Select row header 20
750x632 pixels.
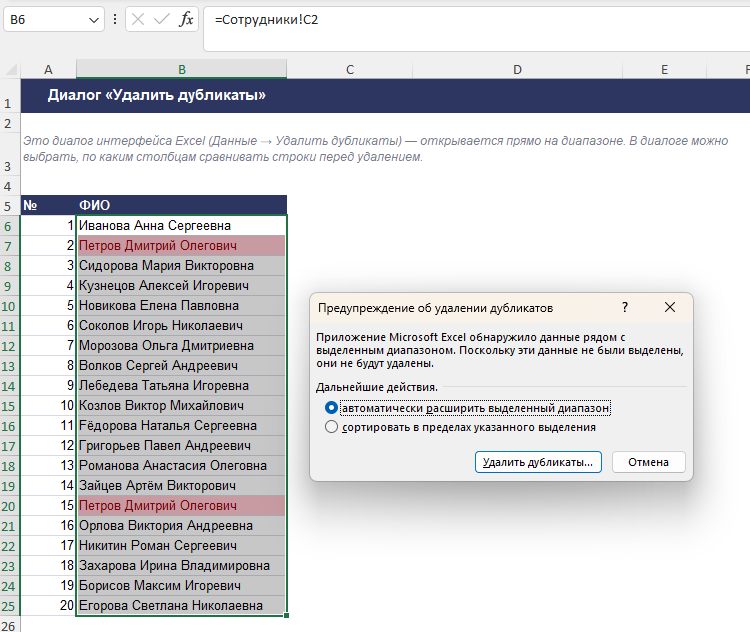click(x=9, y=506)
